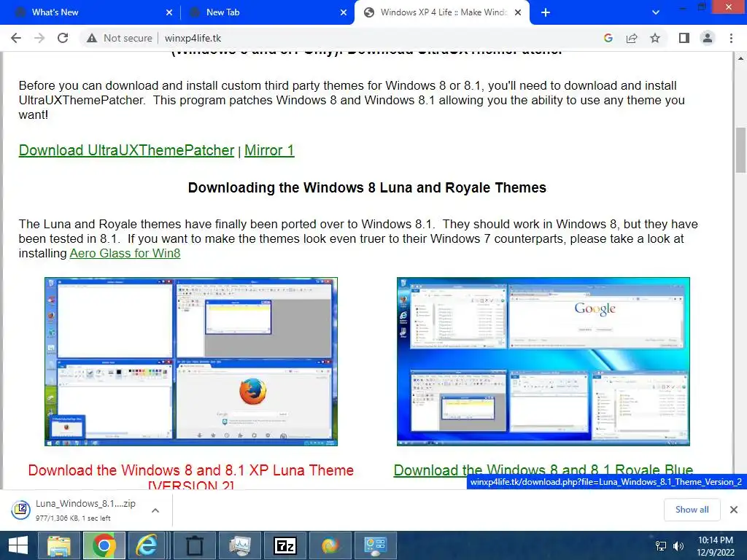This screenshot has height=560, width=747.
Task: Close the Windows XP 4 Life tab
Action: pyautogui.click(x=519, y=12)
